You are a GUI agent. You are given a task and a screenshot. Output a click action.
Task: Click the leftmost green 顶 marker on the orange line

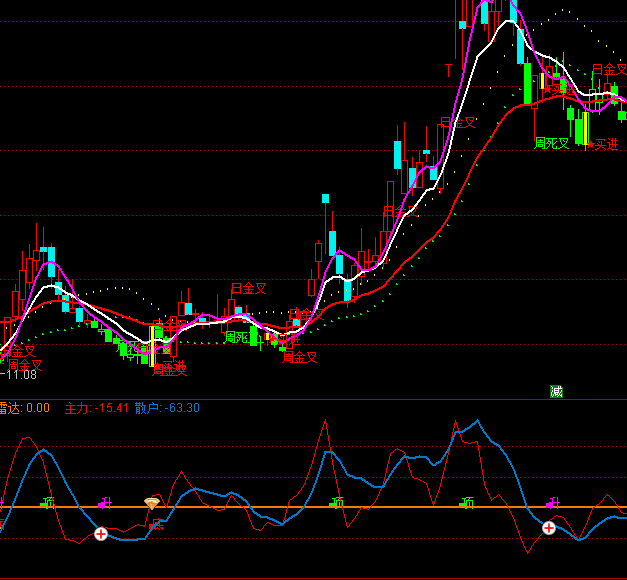click(x=48, y=502)
